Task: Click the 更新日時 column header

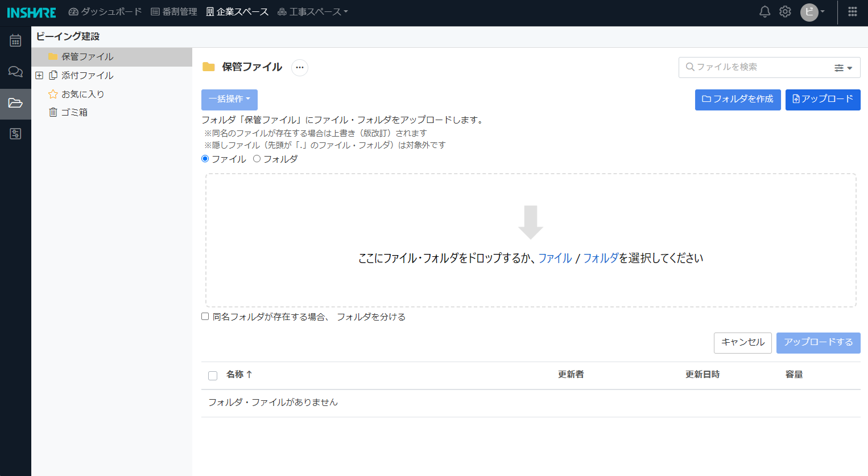Action: pos(702,375)
